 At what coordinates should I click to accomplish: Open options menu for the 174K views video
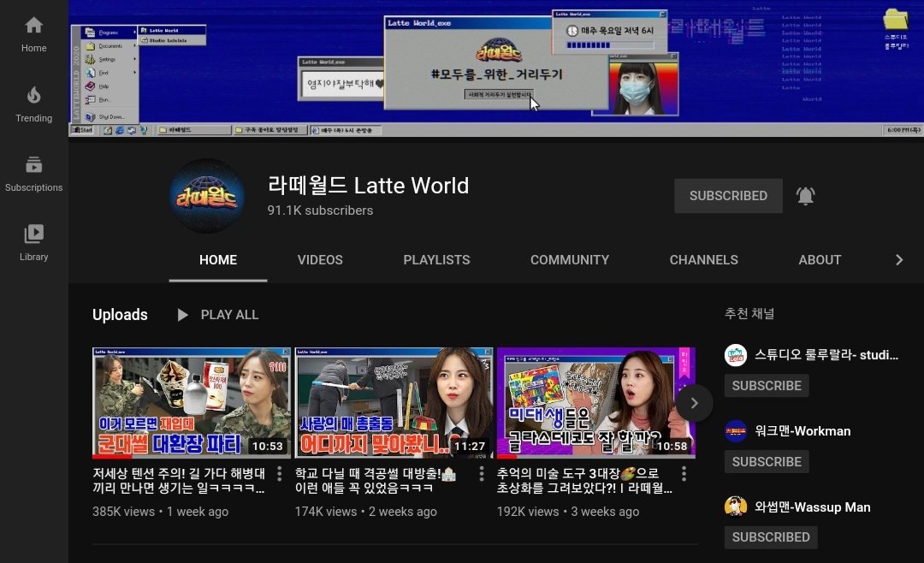482,473
